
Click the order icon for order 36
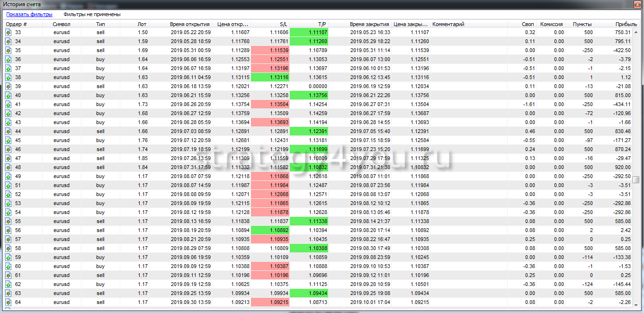8,59
